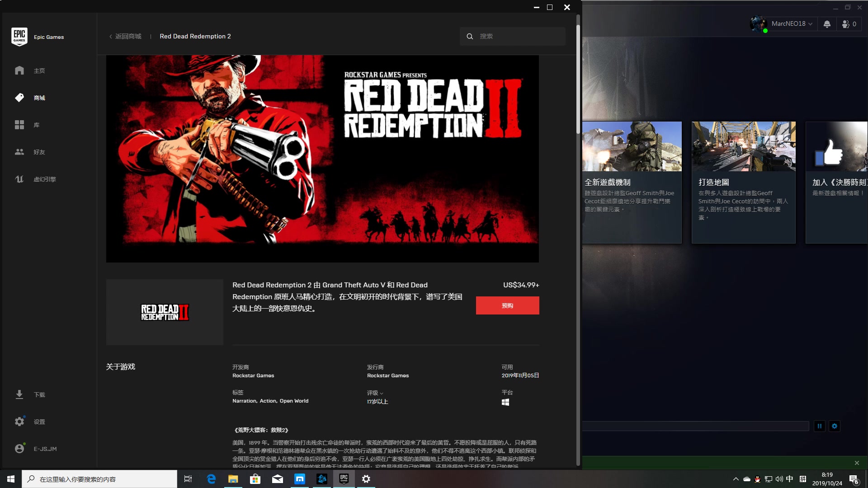Click the E-JS.JM account name label
This screenshot has width=868, height=488.
click(x=45, y=449)
